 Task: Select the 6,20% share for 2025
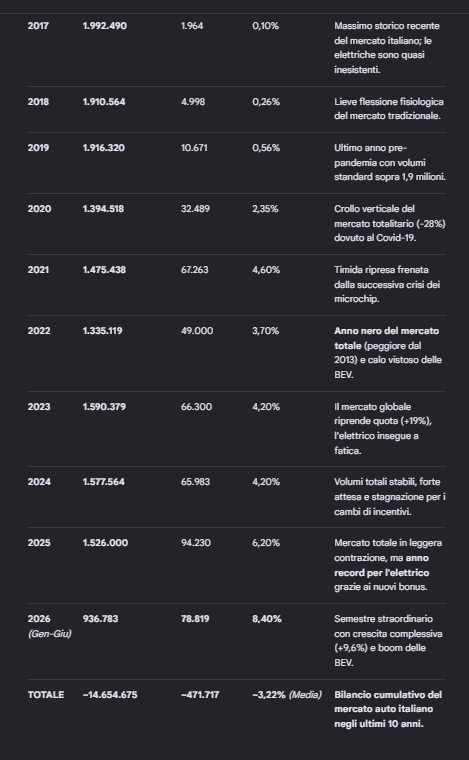coord(266,543)
